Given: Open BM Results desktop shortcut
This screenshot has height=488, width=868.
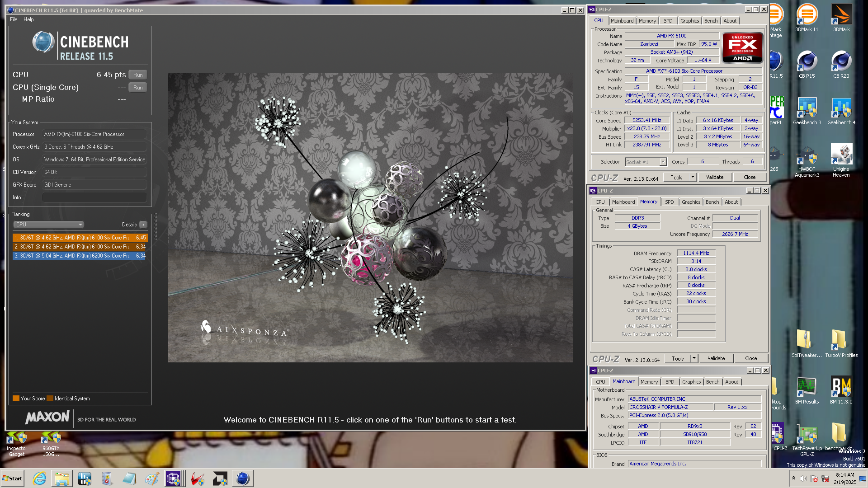Looking at the screenshot, I should (807, 390).
